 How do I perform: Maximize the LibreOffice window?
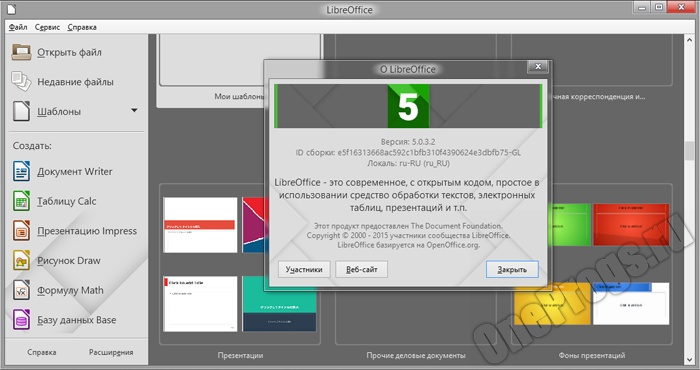point(658,7)
